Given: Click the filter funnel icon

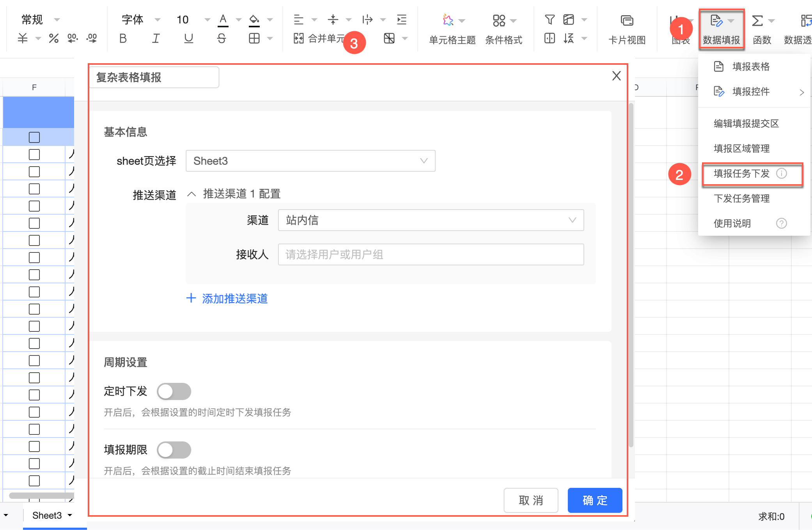Looking at the screenshot, I should coord(550,20).
